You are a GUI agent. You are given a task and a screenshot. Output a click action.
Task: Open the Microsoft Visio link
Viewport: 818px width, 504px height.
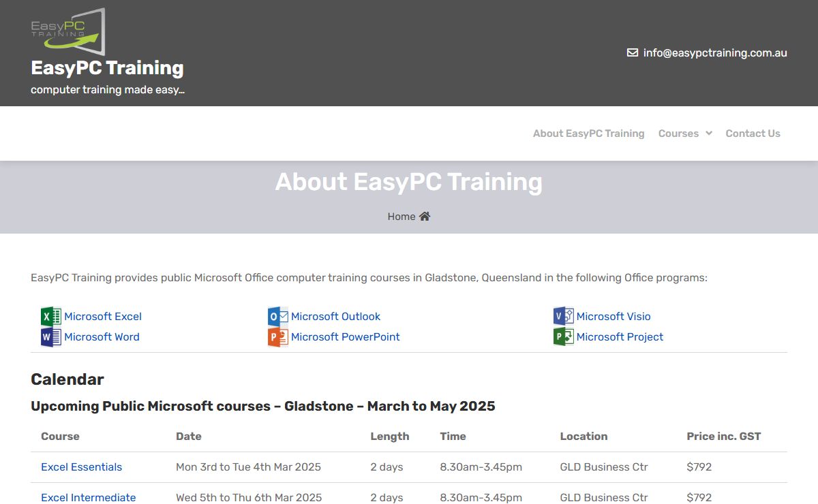pos(613,316)
